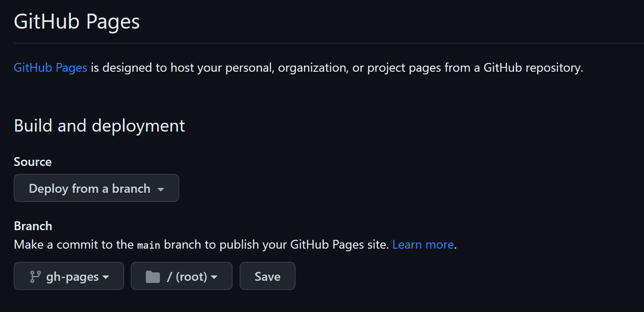Select the Deploy from a branch source text
Image resolution: width=644 pixels, height=312 pixels.
(x=89, y=189)
